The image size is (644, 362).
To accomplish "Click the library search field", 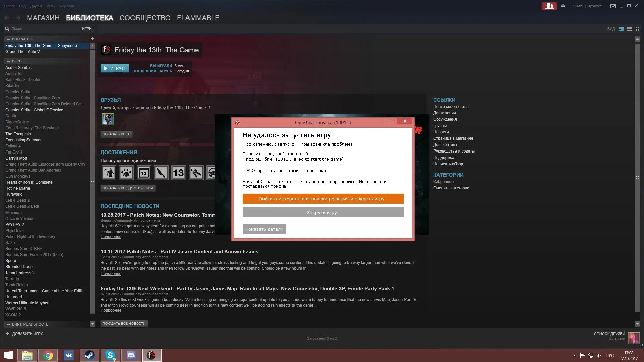I will pyautogui.click(x=44, y=29).
